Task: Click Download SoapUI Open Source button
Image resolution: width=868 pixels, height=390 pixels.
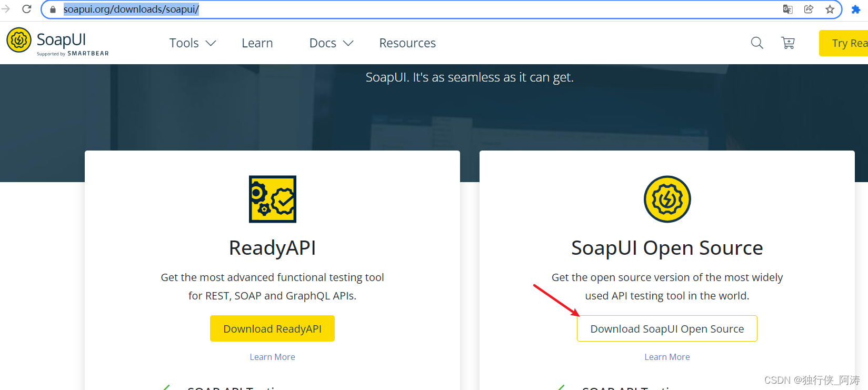Action: (667, 328)
